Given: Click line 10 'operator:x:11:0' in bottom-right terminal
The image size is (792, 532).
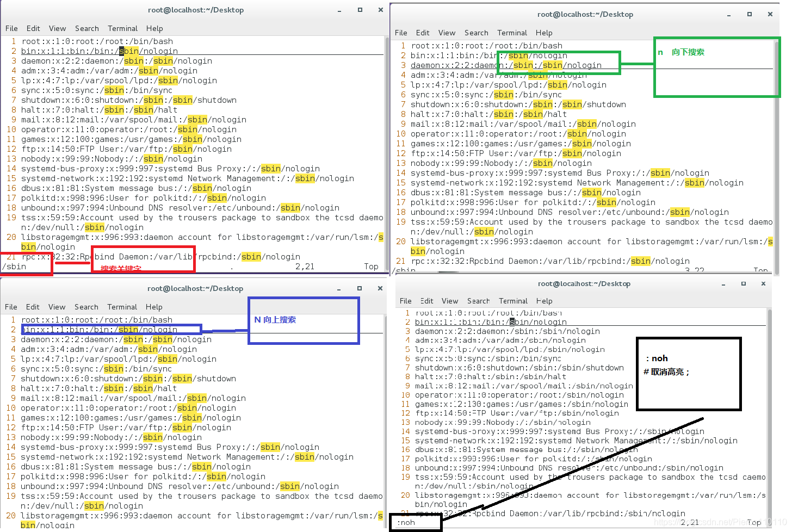Looking at the screenshot, I should tap(519, 395).
